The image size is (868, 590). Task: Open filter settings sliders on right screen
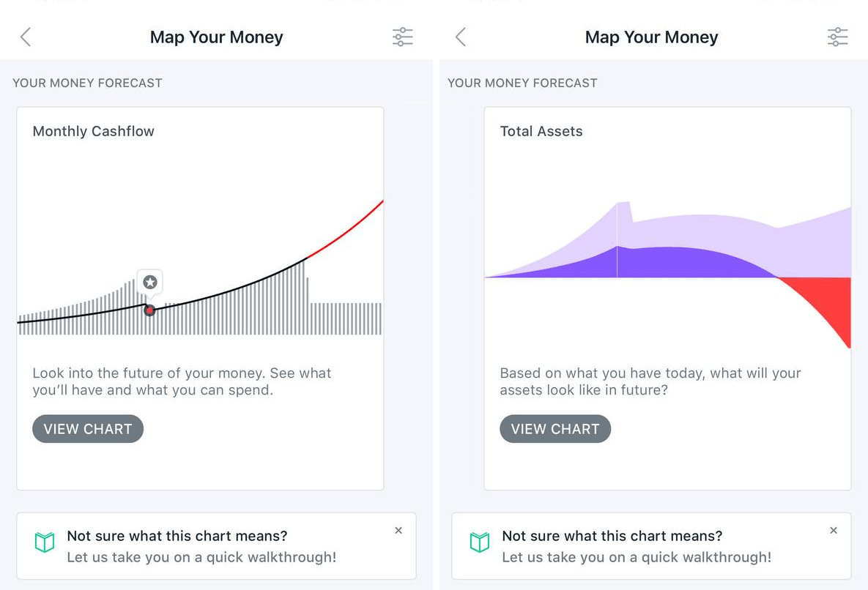(837, 37)
